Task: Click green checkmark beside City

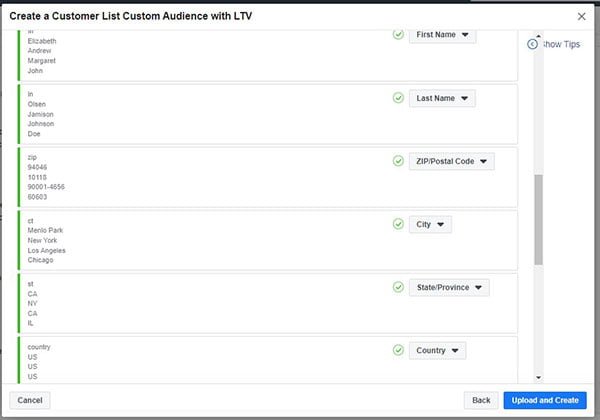Action: coord(398,224)
